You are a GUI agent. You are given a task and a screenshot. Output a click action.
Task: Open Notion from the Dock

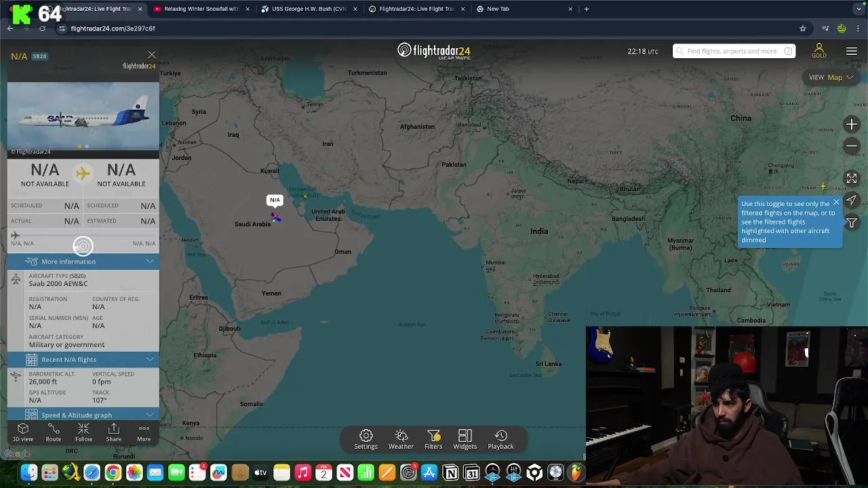tap(450, 473)
